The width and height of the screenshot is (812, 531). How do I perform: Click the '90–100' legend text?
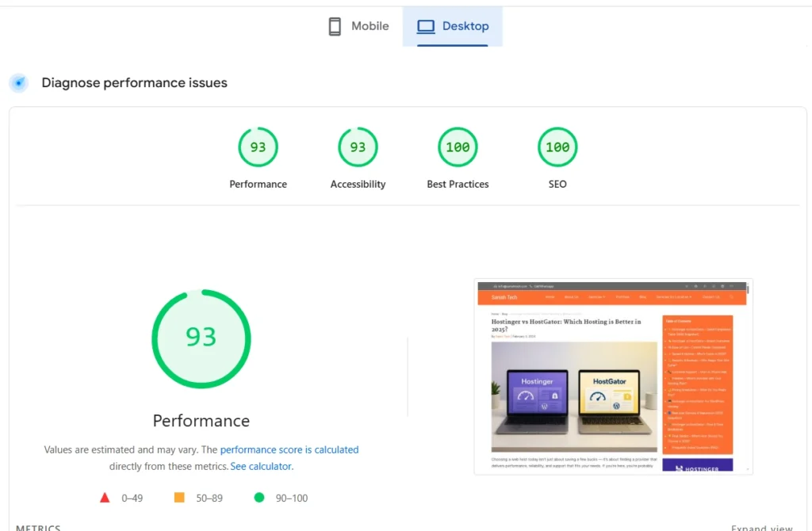[x=292, y=498]
